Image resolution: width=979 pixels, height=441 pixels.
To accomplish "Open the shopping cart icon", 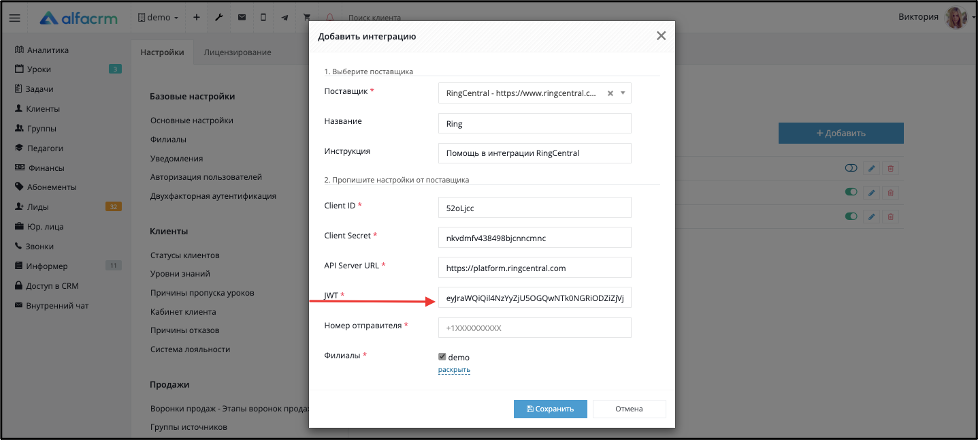I will tap(307, 17).
